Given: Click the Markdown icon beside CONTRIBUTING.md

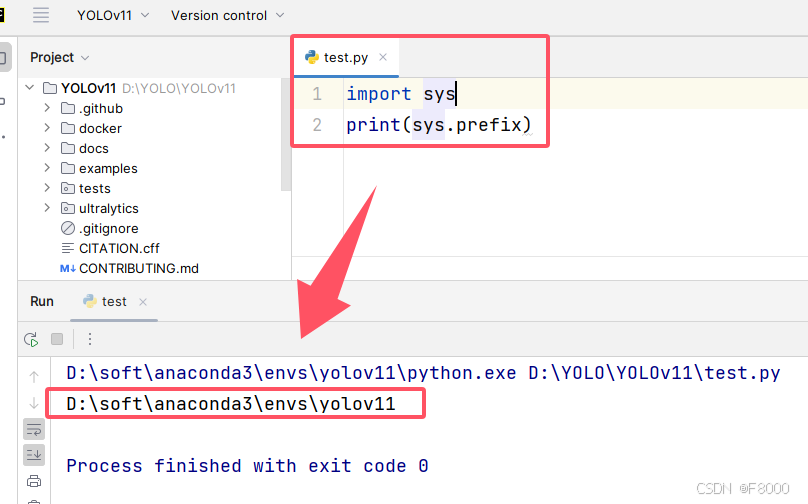Looking at the screenshot, I should tap(68, 268).
